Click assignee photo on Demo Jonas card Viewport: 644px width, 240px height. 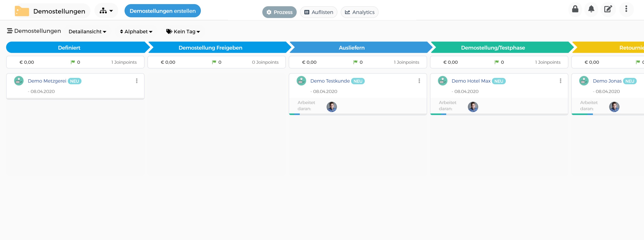(x=614, y=107)
